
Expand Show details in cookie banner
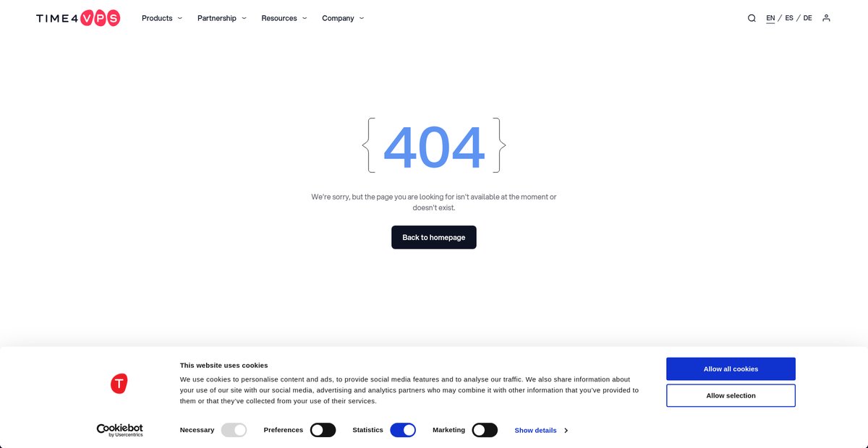[541, 430]
